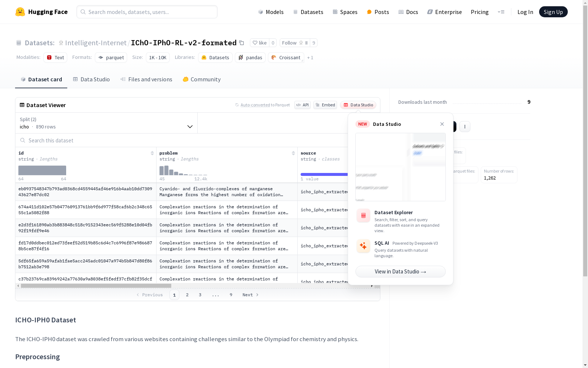Click the horizontal table scrollbar
Viewport: 588px width, 368px height.
point(96,286)
